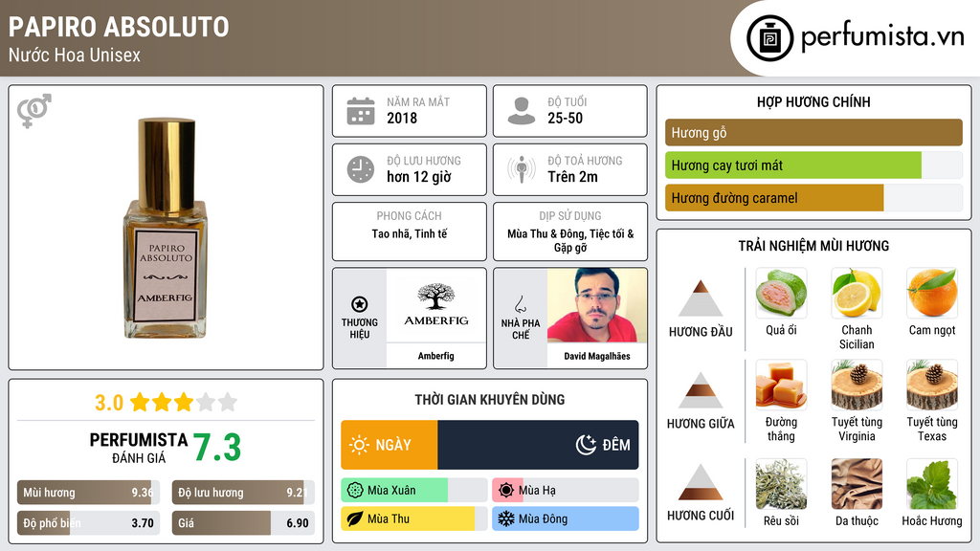Select the Tuyết tùng Texas note image

pyautogui.click(x=932, y=385)
